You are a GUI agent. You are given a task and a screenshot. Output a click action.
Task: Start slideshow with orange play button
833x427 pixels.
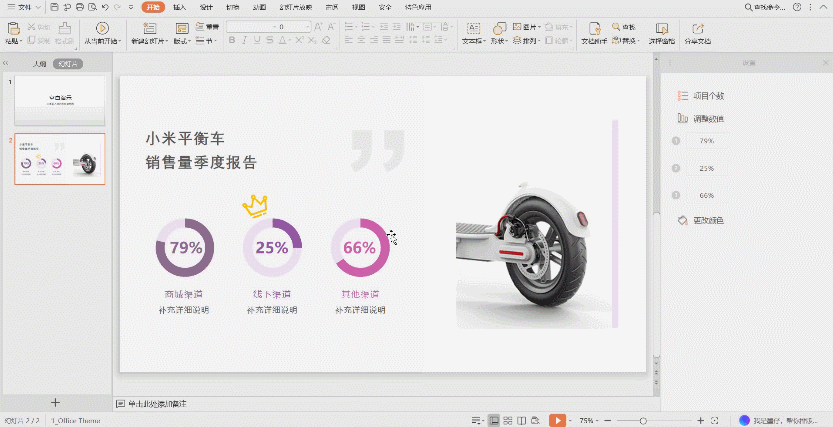557,420
